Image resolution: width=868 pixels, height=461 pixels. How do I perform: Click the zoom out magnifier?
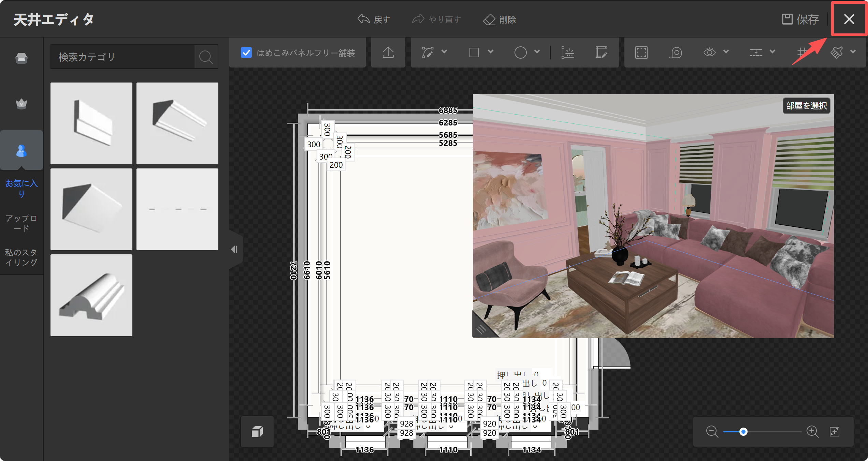pyautogui.click(x=712, y=432)
